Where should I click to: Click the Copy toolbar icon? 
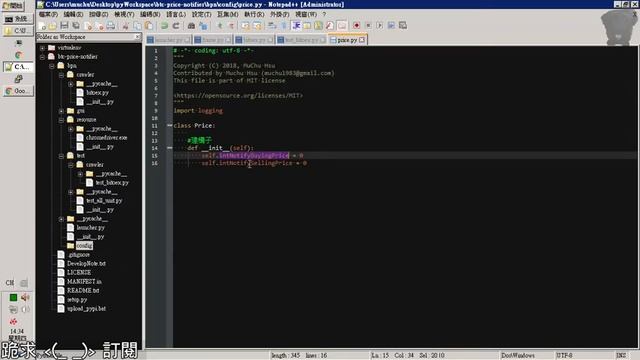pyautogui.click(x=138, y=26)
